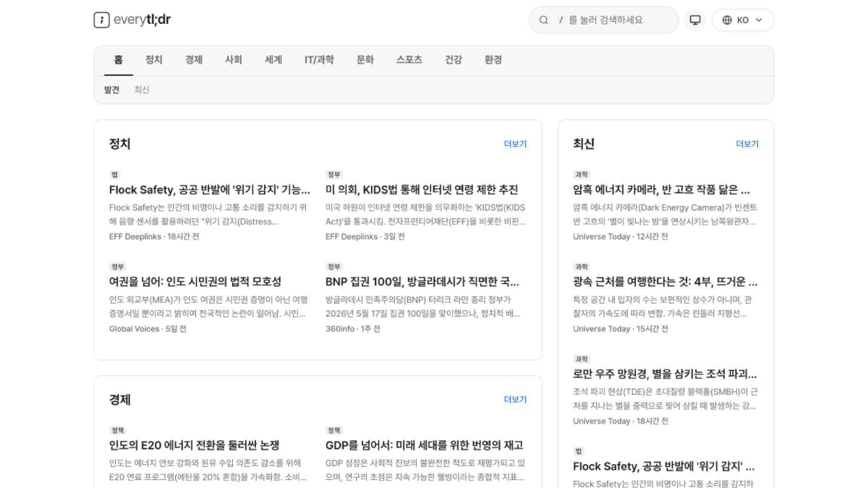The height and width of the screenshot is (488, 868).
Task: Click the 과학 tag above 로만 우주 망원경
Action: 582,359
